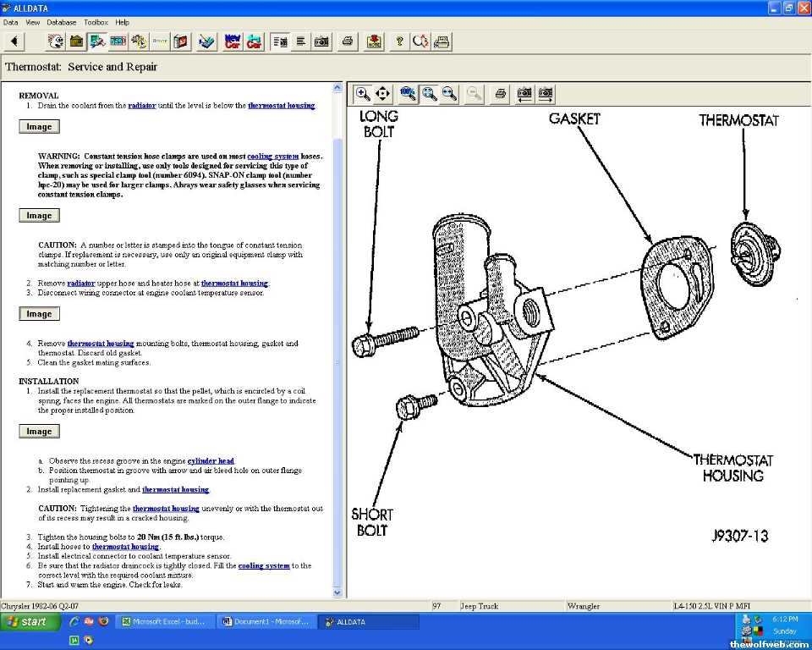The image size is (812, 650).
Task: Click the back arrow in main toolbar
Action: [14, 41]
